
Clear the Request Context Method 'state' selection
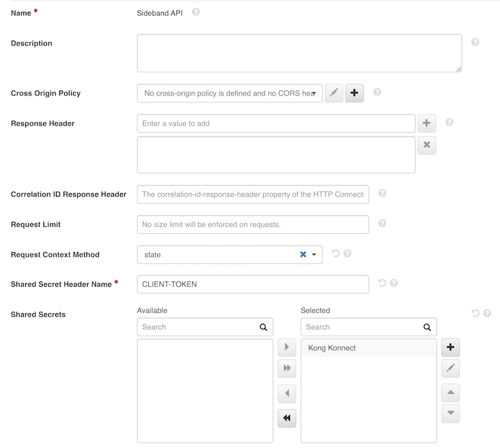[x=303, y=255]
